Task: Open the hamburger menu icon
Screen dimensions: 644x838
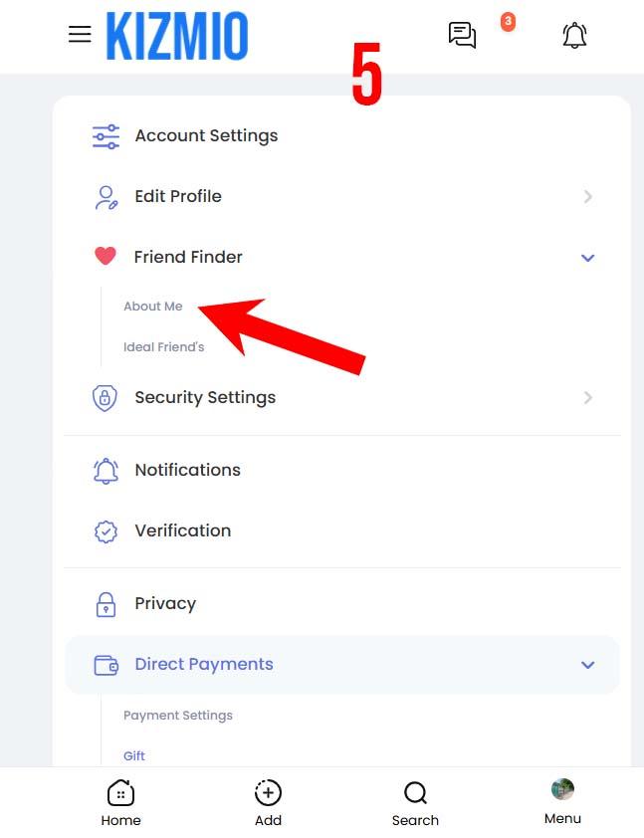Action: pyautogui.click(x=80, y=34)
